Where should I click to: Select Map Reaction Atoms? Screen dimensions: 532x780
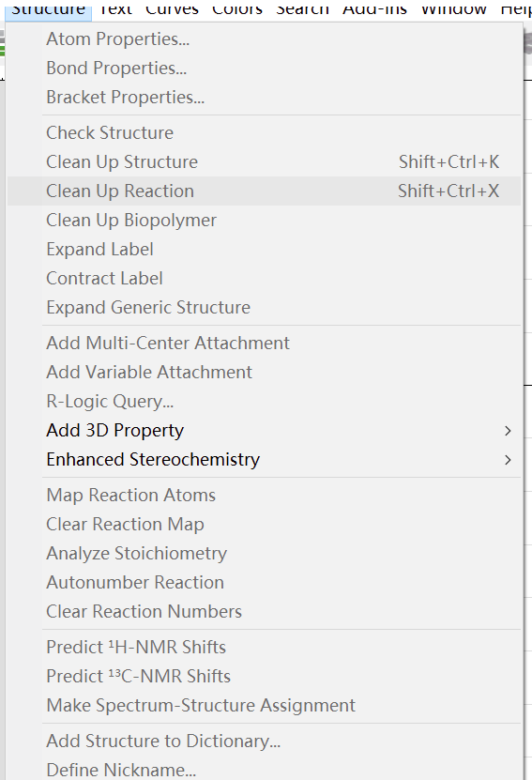pos(264,495)
